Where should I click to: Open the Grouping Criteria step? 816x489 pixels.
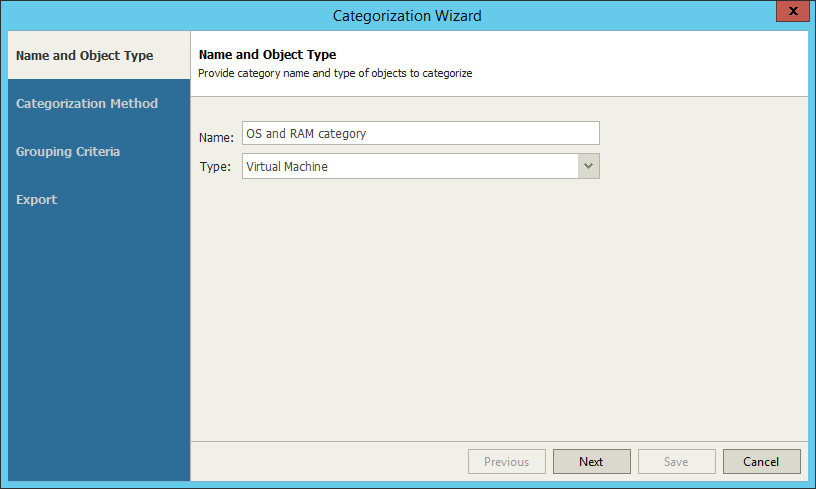pyautogui.click(x=68, y=151)
